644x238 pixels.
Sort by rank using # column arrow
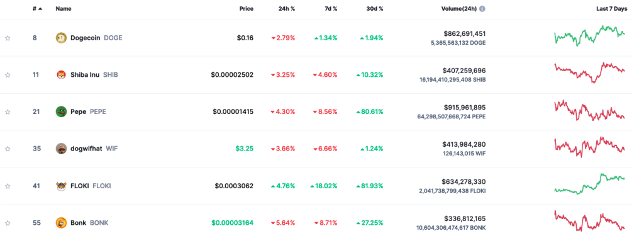pos(37,9)
